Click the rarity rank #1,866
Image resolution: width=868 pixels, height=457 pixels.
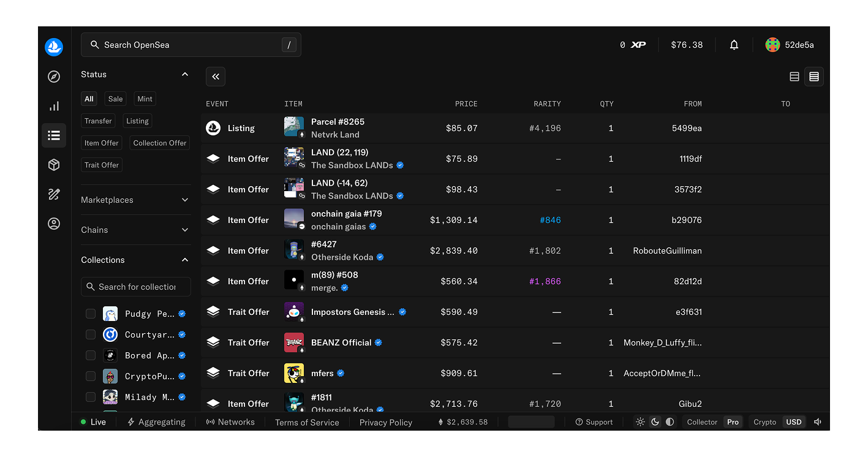(545, 281)
